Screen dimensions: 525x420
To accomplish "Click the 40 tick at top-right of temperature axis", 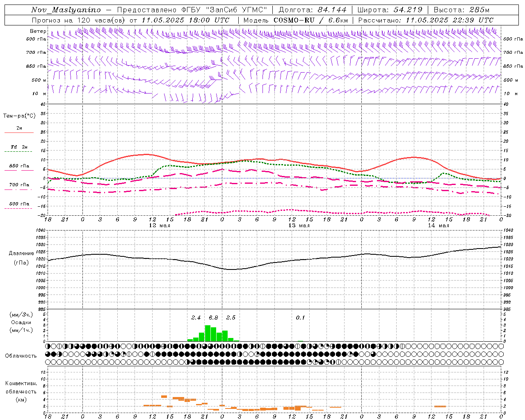I will pyautogui.click(x=506, y=104).
